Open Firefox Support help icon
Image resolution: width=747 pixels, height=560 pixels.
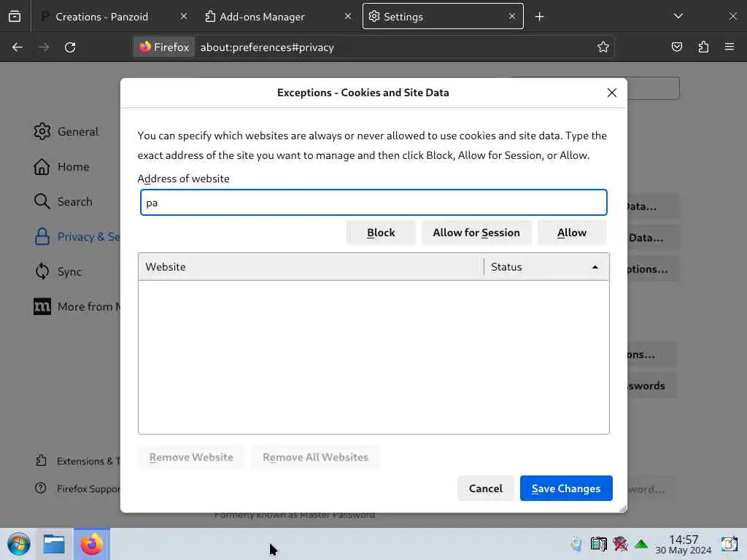pyautogui.click(x=41, y=488)
